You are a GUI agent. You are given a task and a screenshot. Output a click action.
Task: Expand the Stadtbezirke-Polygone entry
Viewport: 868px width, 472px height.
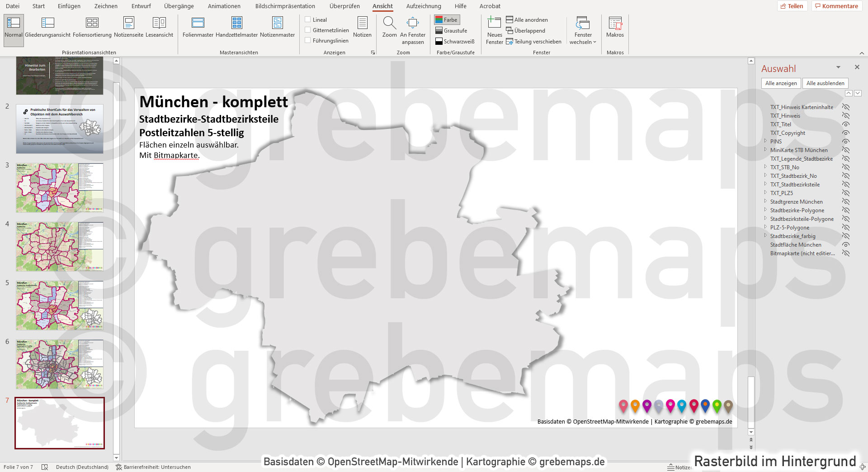[x=765, y=210]
